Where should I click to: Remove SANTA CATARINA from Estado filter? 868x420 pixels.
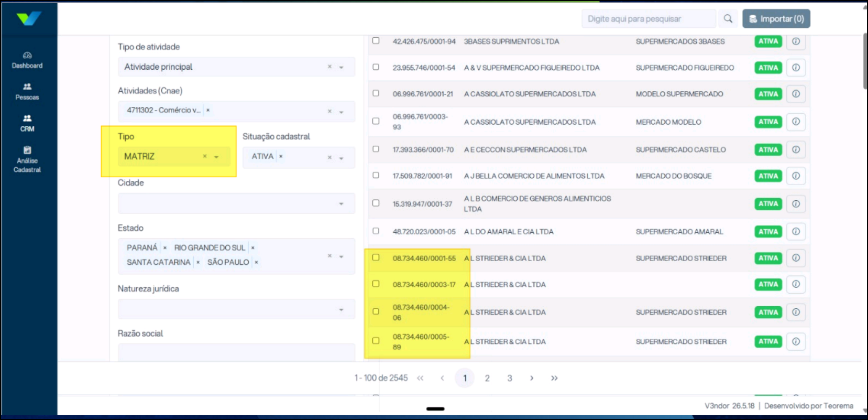click(198, 262)
